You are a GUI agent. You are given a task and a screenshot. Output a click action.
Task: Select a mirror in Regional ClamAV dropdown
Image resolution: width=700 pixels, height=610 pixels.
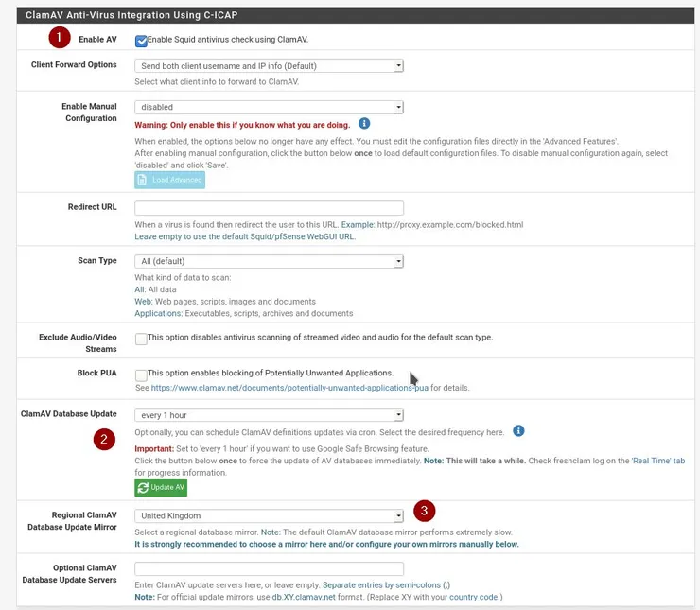[269, 515]
